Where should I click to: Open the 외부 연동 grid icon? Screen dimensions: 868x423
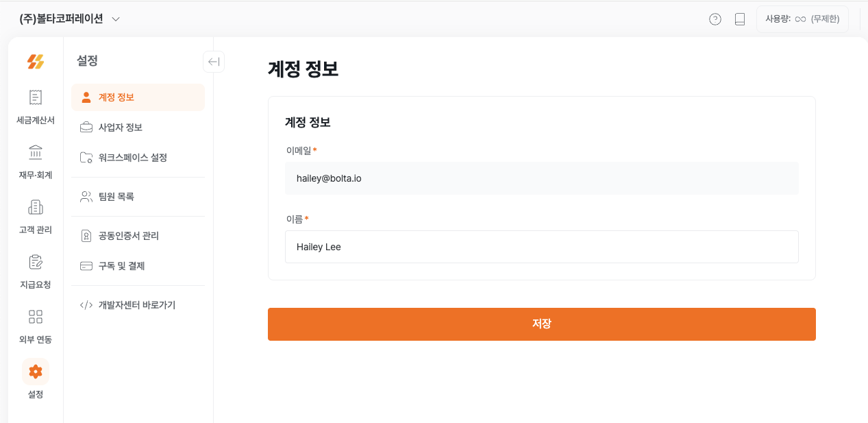click(36, 317)
